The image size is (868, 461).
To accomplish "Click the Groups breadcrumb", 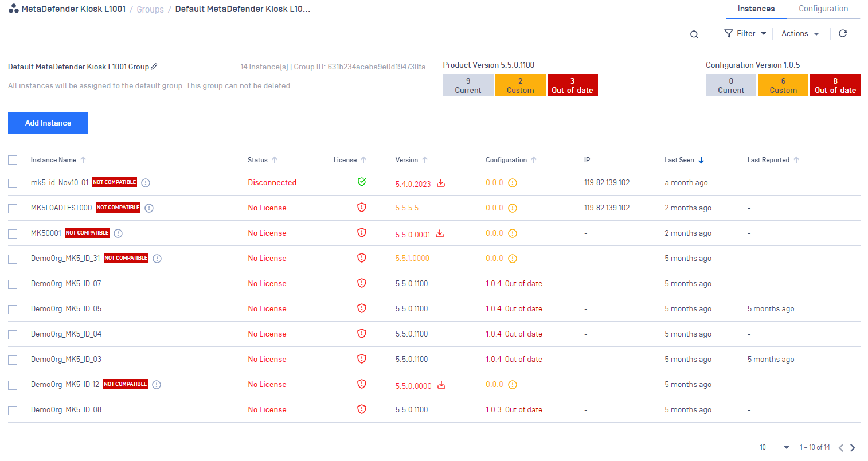I will click(x=150, y=10).
